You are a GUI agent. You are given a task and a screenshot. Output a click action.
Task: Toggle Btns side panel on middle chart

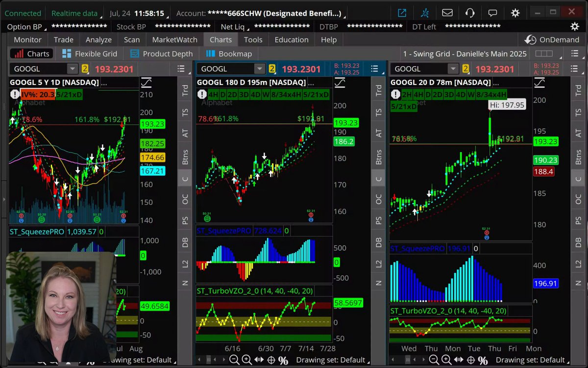[379, 157]
